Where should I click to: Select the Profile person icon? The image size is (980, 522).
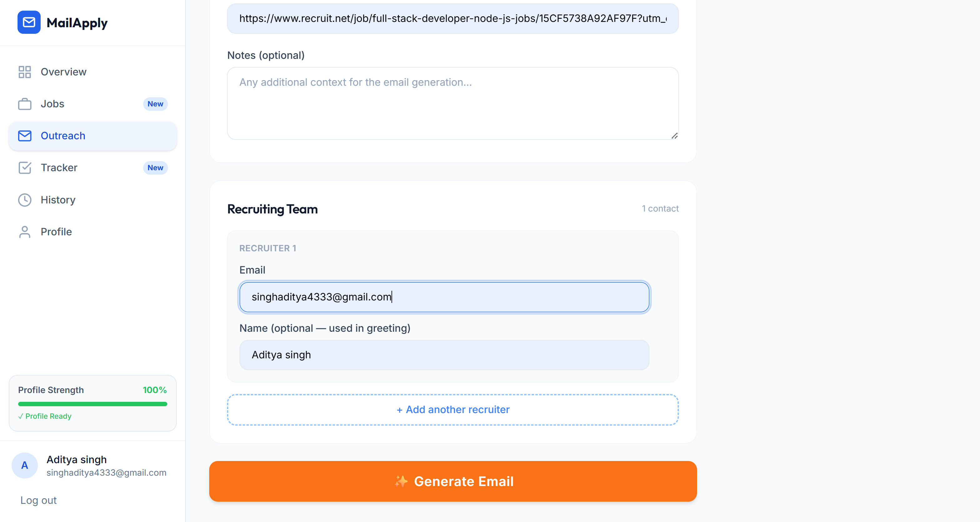pyautogui.click(x=25, y=232)
